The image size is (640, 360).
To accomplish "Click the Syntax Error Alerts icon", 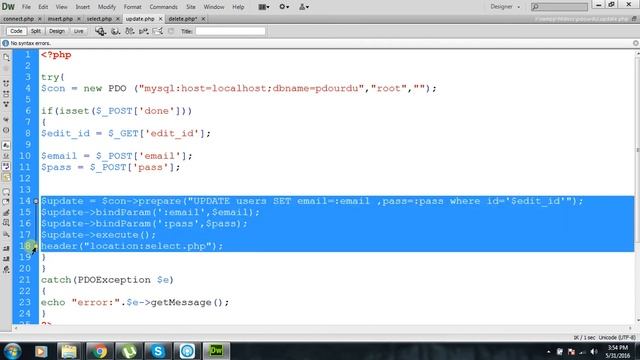I will click(6, 177).
